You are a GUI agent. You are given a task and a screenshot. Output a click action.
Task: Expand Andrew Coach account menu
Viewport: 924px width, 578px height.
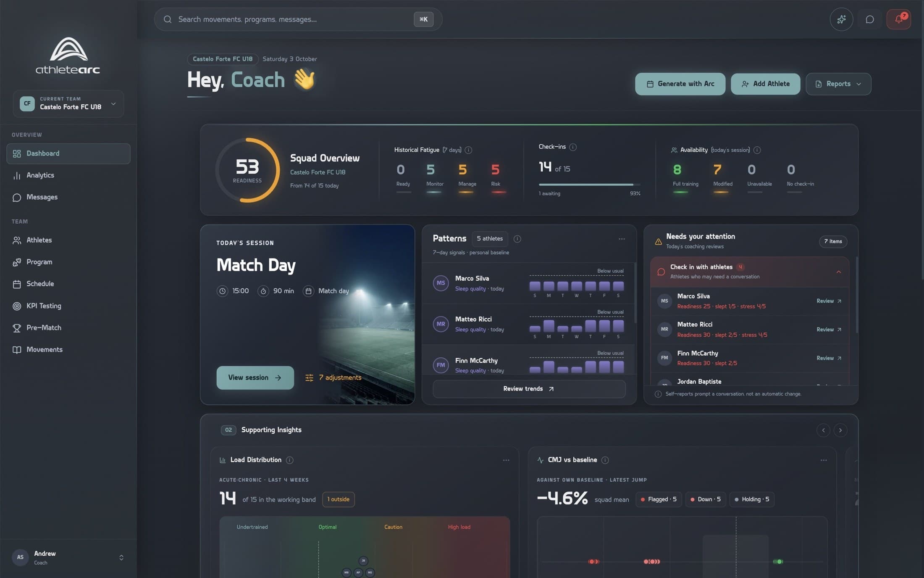68,558
